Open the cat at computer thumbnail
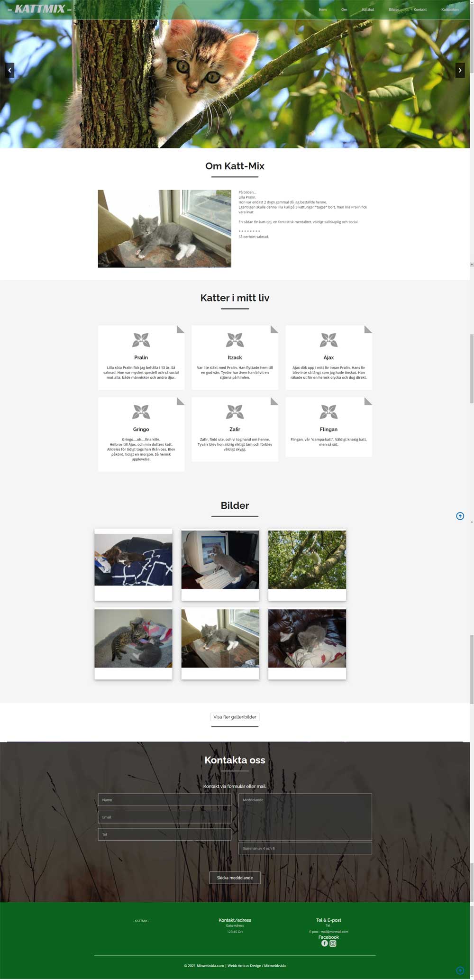Viewport: 474px width, 980px height. click(x=220, y=559)
